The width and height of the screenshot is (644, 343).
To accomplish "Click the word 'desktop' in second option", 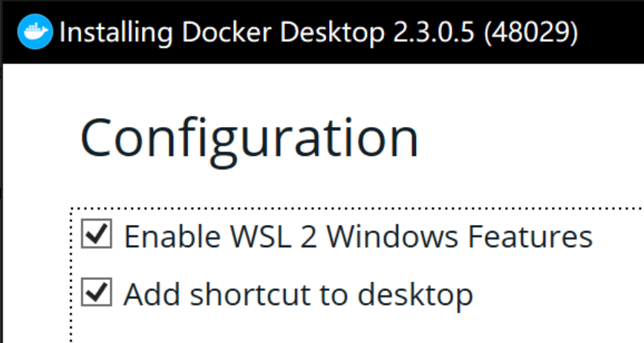I will point(415,295).
